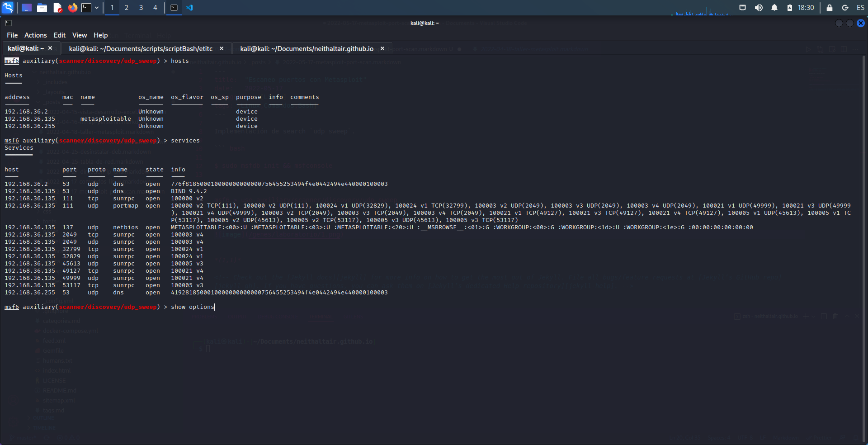This screenshot has width=868, height=445.
Task: Select the VS Code taskbar button
Action: point(189,8)
